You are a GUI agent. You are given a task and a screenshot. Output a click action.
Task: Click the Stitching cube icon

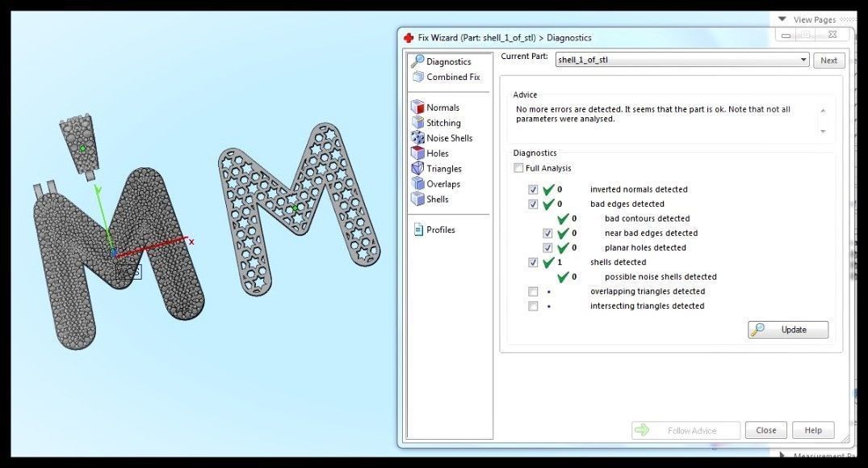click(417, 122)
